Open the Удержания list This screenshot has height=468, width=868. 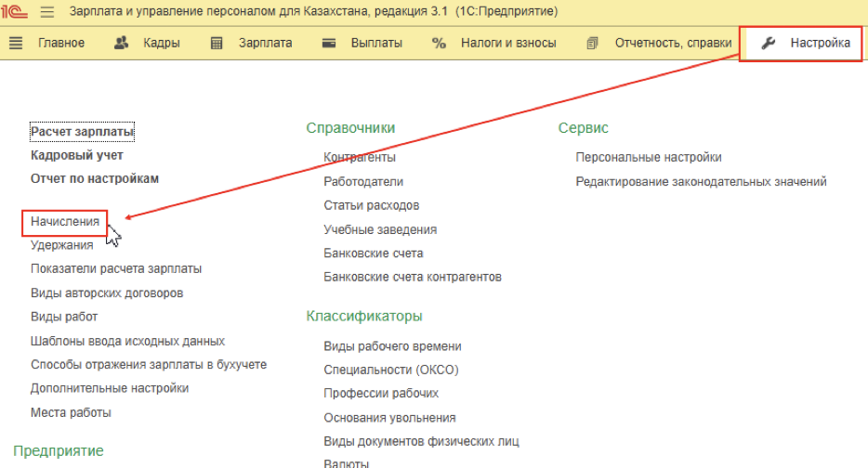[x=62, y=245]
